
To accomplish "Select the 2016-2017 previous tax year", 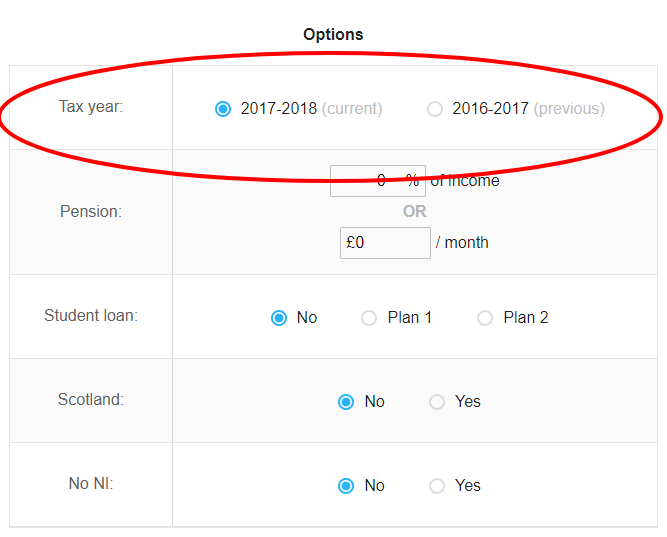I will point(435,109).
